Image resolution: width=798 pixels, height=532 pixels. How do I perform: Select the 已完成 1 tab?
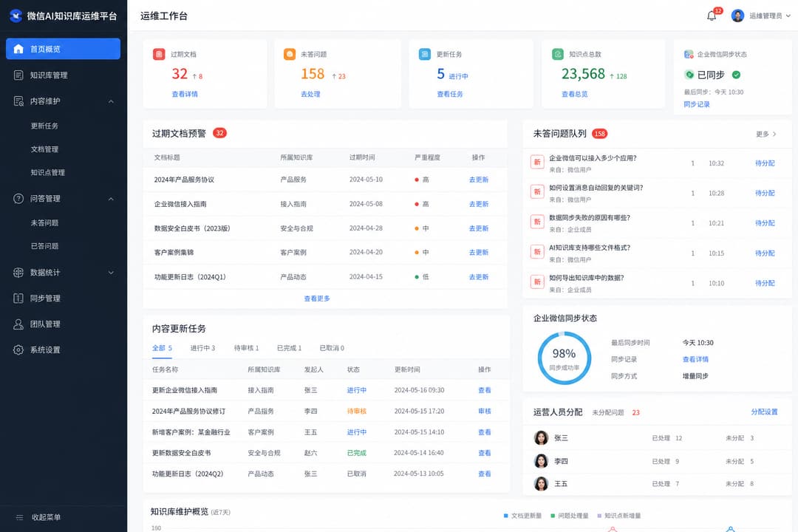click(x=289, y=348)
